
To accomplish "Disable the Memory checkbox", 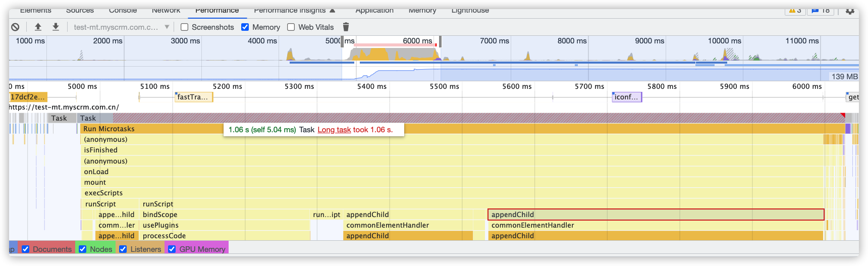I will [245, 27].
